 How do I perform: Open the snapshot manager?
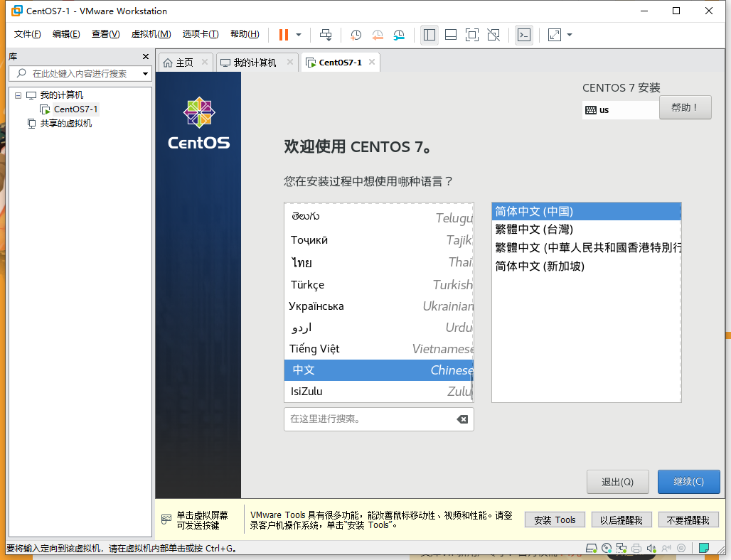(399, 35)
